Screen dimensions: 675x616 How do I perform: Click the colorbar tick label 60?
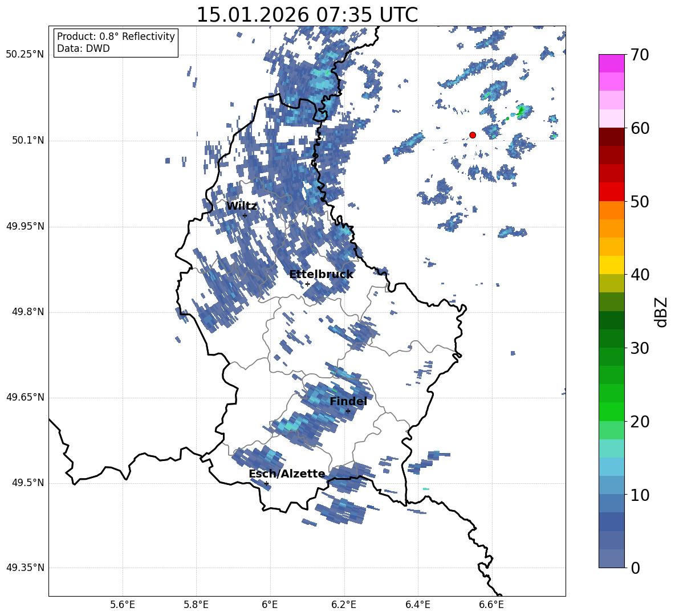pos(640,128)
